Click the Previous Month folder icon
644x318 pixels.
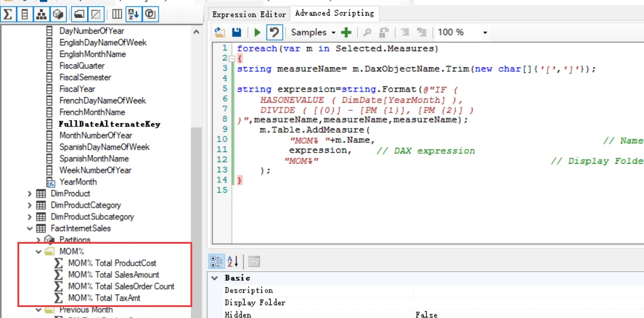pos(49,309)
